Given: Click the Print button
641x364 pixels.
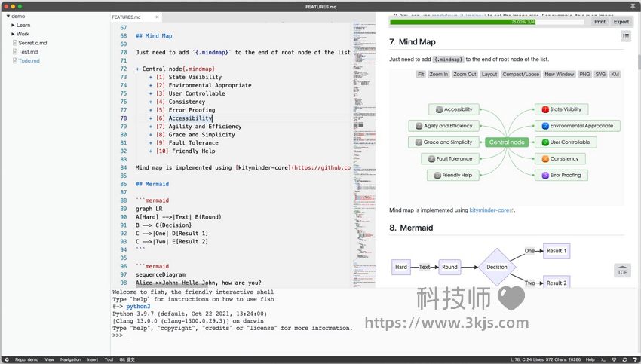Looking at the screenshot, I should (600, 22).
